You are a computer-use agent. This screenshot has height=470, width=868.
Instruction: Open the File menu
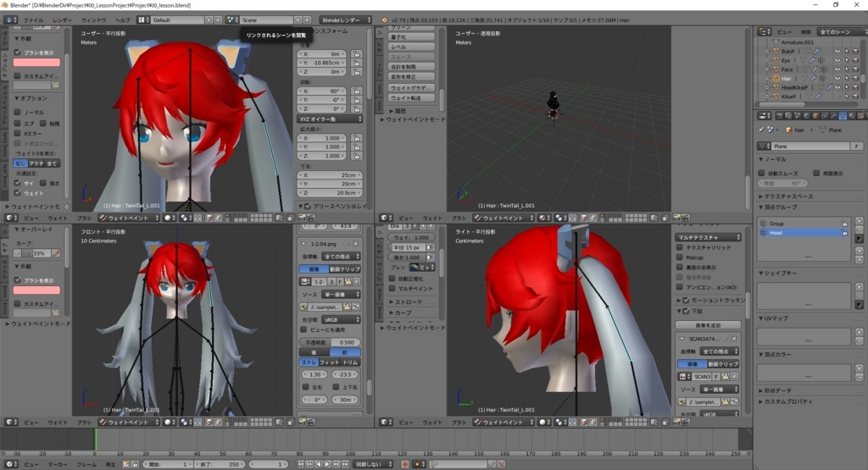(33, 20)
